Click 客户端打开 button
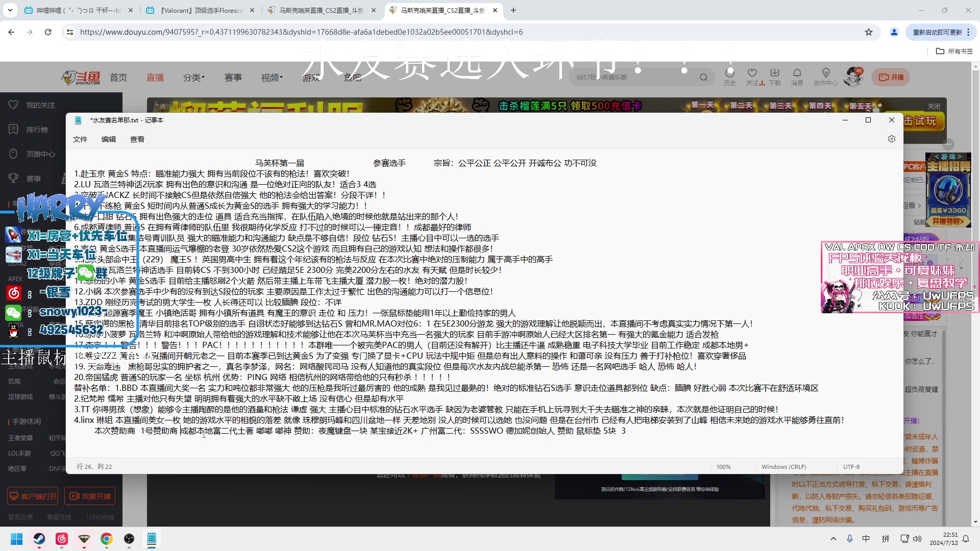This screenshot has height=551, width=980. [33, 496]
